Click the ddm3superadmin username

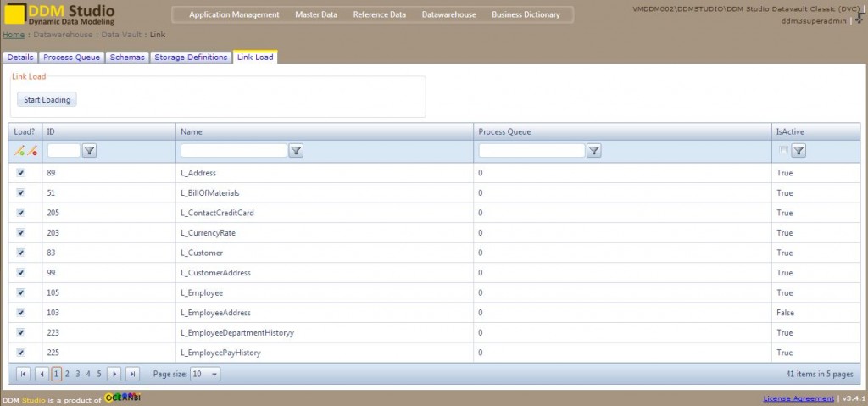(814, 20)
